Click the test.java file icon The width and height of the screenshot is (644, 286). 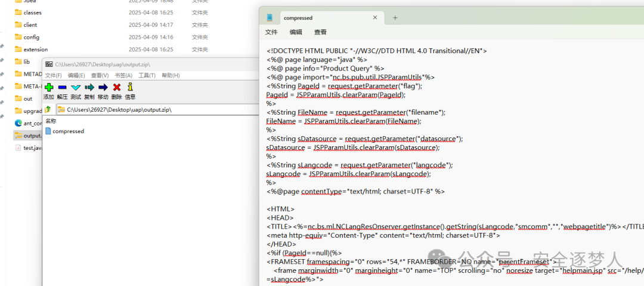pyautogui.click(x=18, y=147)
